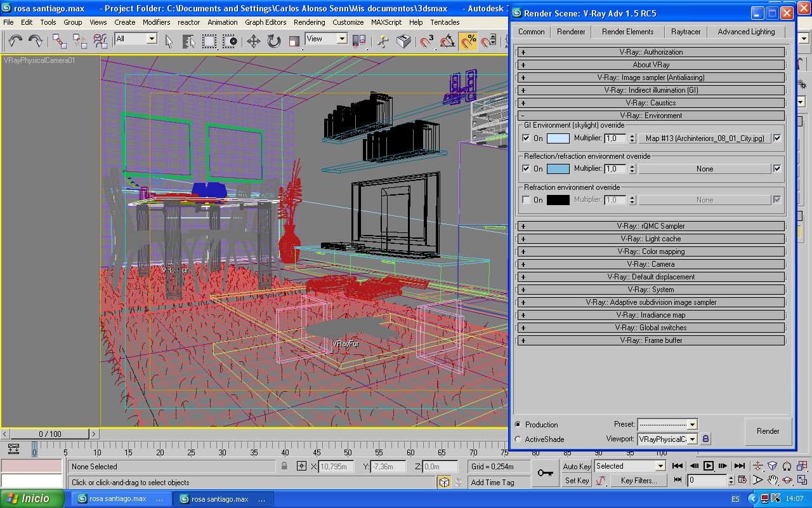The height and width of the screenshot is (508, 812).
Task: Enable Refraction environment override On checkbox
Action: [526, 199]
